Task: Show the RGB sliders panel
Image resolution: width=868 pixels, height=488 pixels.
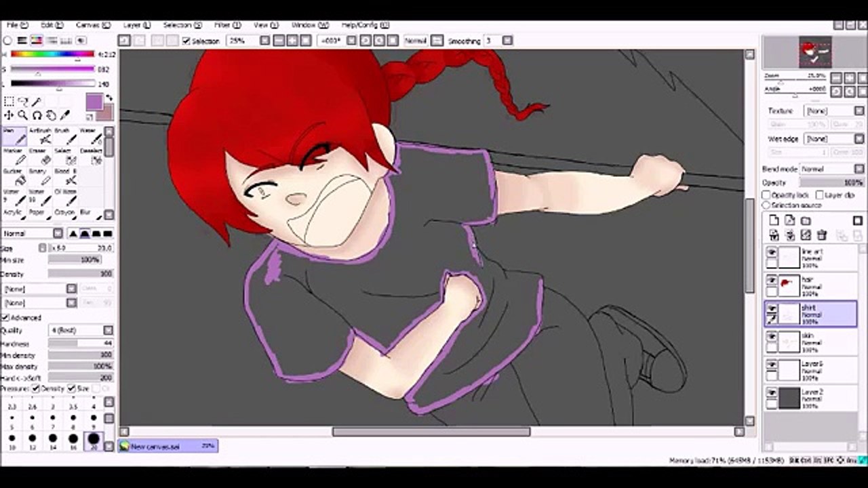Action: click(22, 41)
